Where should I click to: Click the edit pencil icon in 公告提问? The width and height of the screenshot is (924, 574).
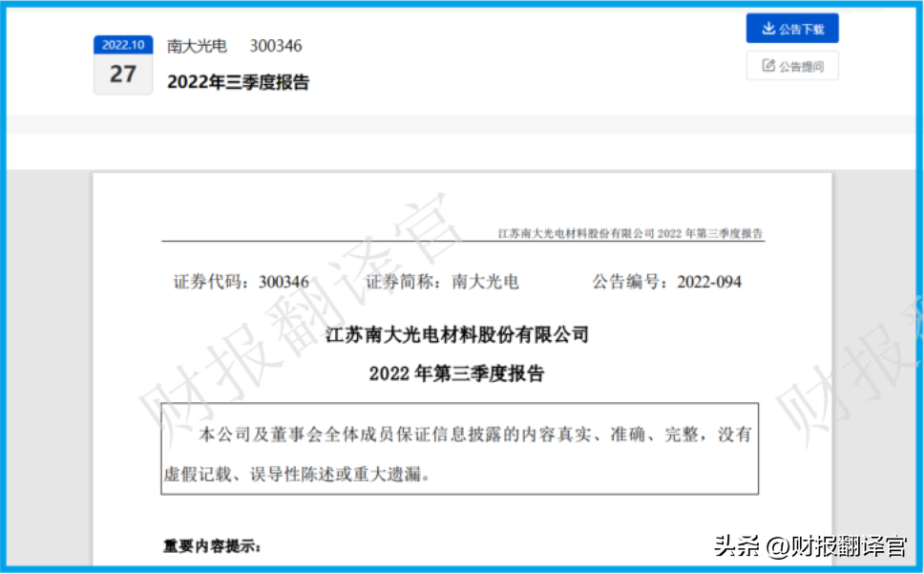[x=768, y=65]
